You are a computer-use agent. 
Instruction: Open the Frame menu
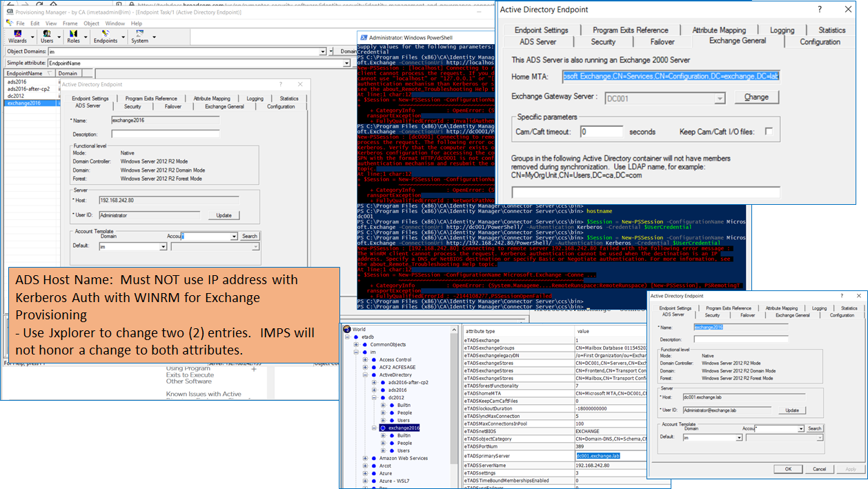[x=70, y=23]
